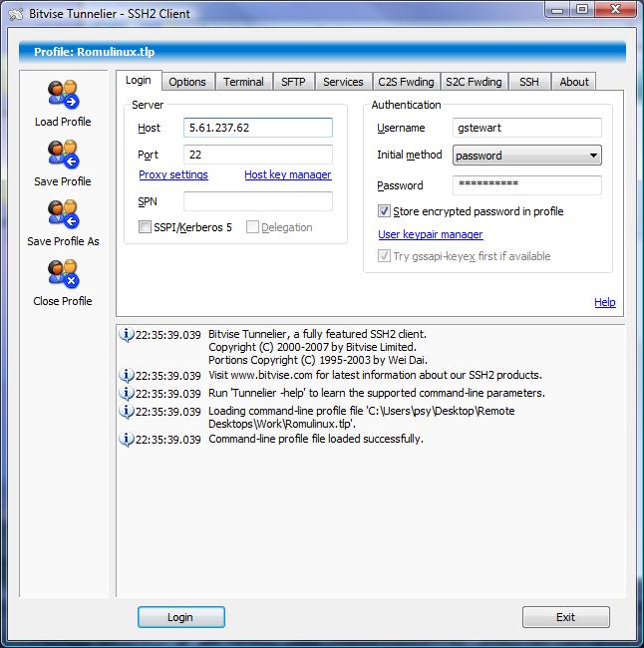The image size is (644, 648).
Task: Open the Initial method dropdown
Action: click(x=527, y=156)
